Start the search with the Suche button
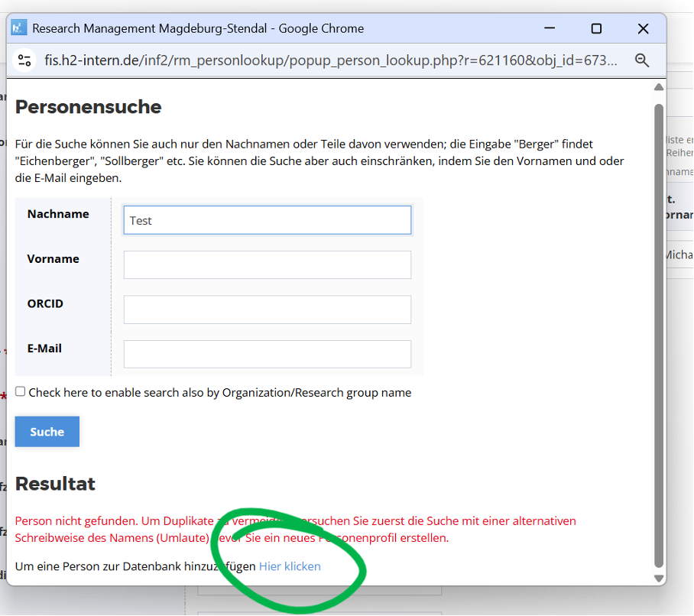The image size is (694, 616). tap(47, 432)
